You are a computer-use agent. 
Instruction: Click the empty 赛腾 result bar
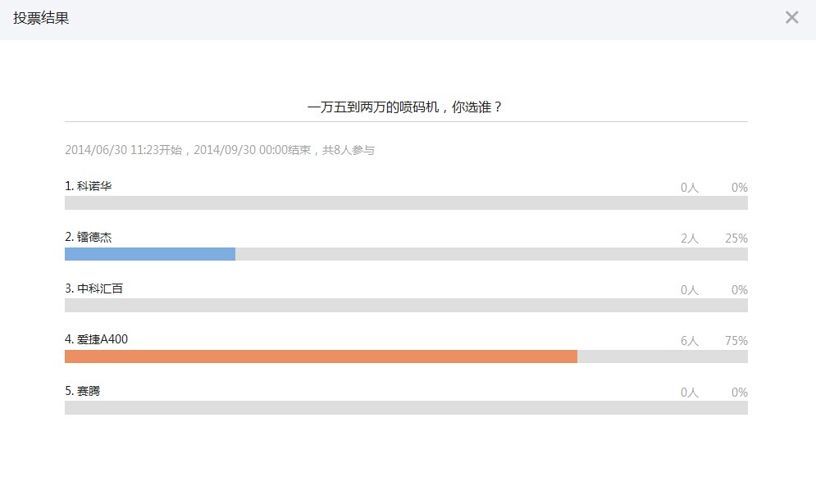[406, 408]
